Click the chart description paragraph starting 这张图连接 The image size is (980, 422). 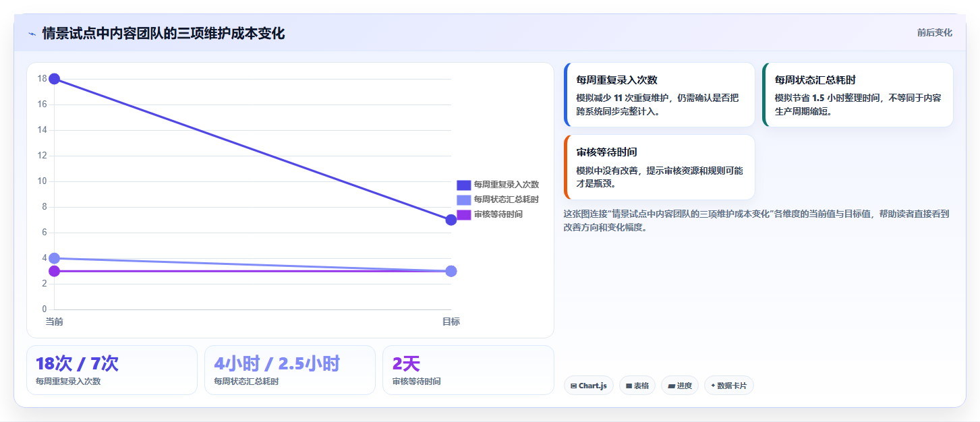point(756,220)
